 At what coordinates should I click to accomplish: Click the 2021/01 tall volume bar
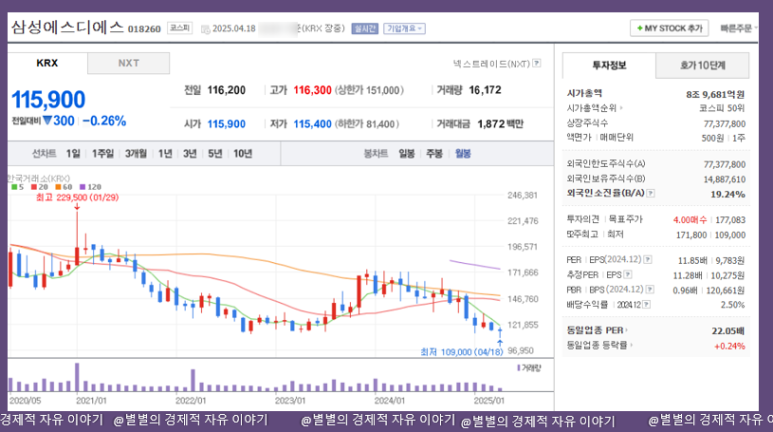tap(77, 377)
